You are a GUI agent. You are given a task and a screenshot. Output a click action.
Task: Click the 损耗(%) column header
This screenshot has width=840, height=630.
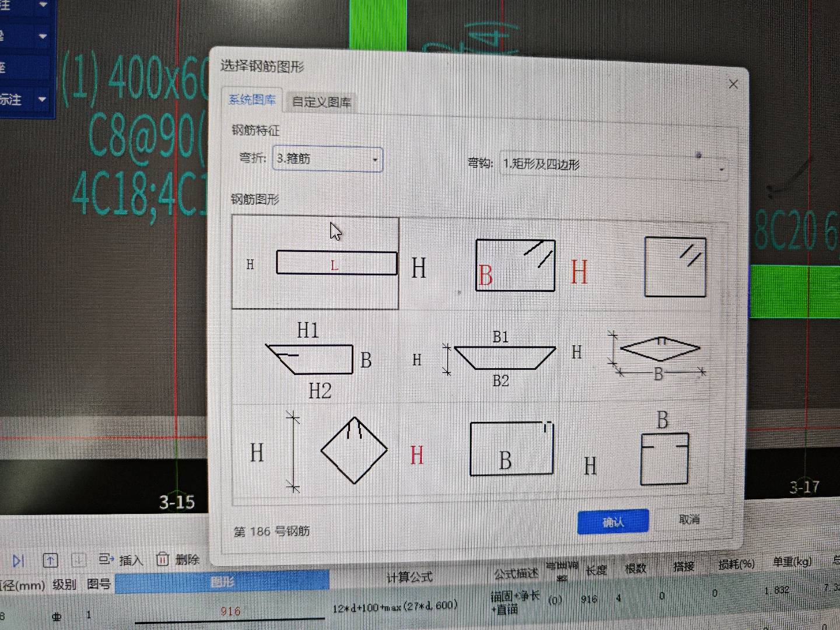(x=736, y=564)
